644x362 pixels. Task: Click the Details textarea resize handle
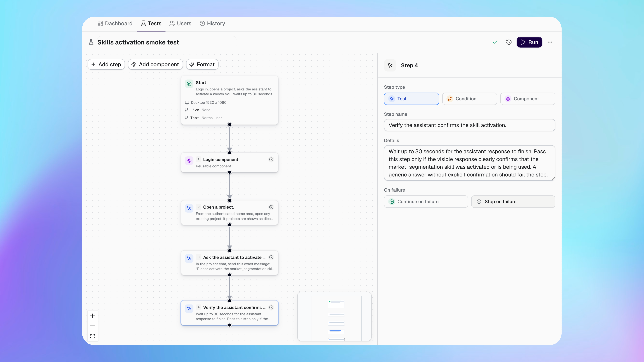553,179
